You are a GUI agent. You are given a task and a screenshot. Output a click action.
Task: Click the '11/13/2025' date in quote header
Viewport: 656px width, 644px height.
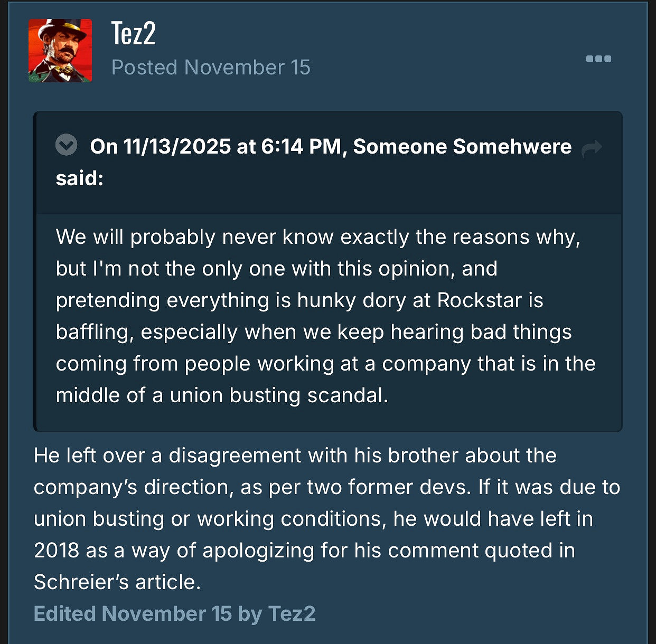pyautogui.click(x=177, y=146)
